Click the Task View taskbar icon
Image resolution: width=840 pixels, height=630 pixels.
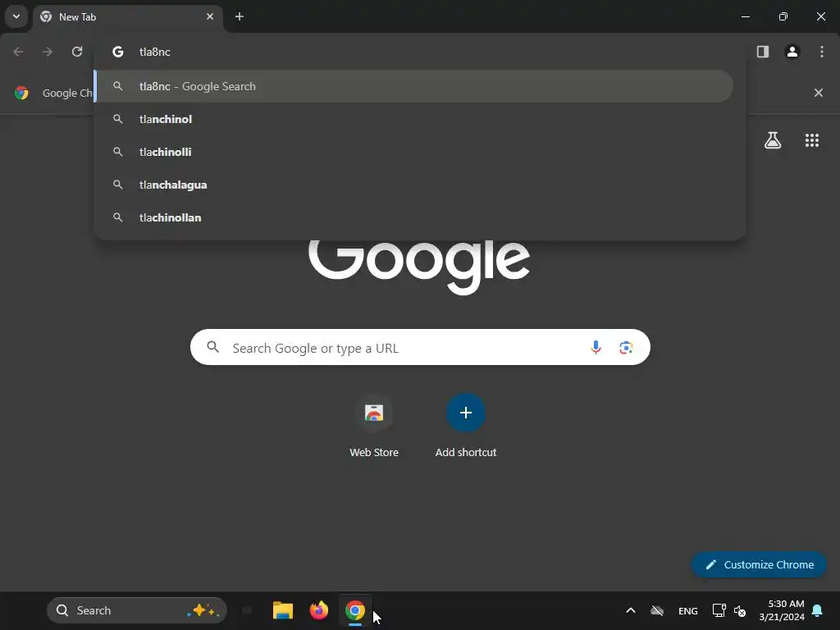pos(247,610)
